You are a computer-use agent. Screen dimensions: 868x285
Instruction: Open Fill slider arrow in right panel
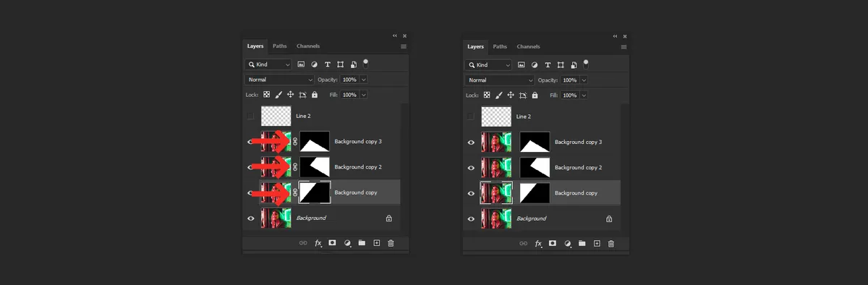point(584,95)
